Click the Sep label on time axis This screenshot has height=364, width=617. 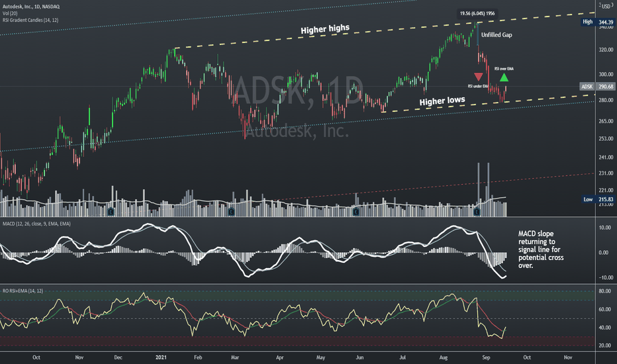tap(487, 357)
